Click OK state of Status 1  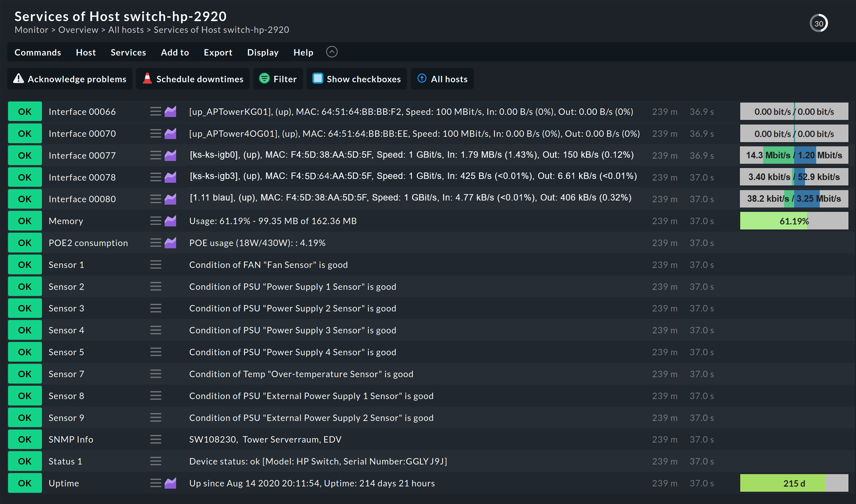click(25, 461)
